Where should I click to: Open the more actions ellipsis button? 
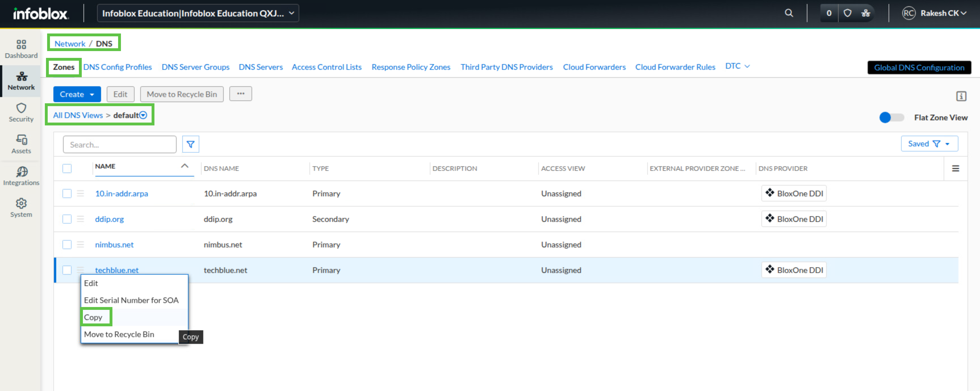[x=240, y=94]
